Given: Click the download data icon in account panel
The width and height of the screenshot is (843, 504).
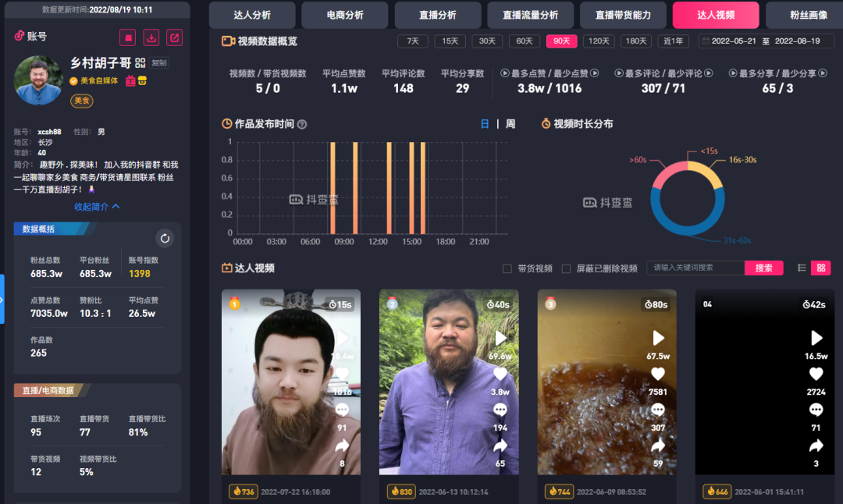Looking at the screenshot, I should (151, 37).
